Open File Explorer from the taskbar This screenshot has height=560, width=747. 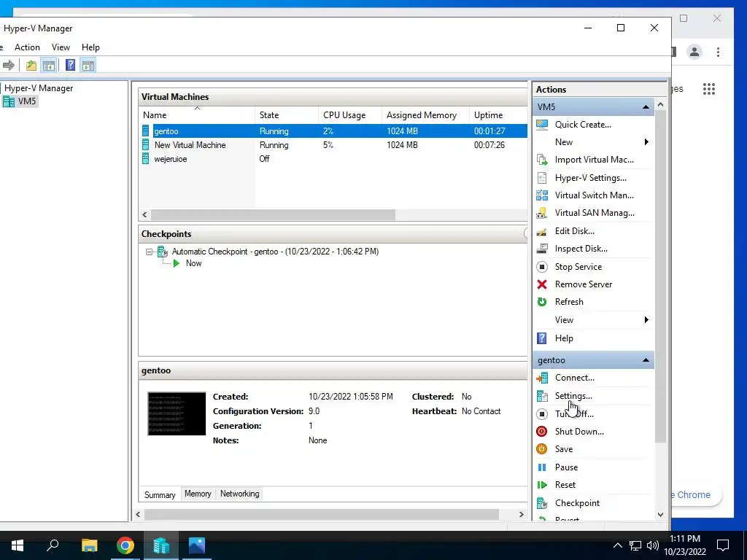(89, 545)
